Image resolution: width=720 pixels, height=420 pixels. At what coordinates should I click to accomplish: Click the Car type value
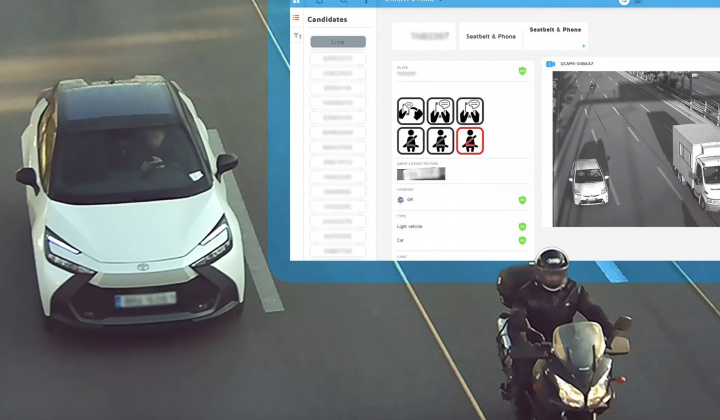coord(400,241)
